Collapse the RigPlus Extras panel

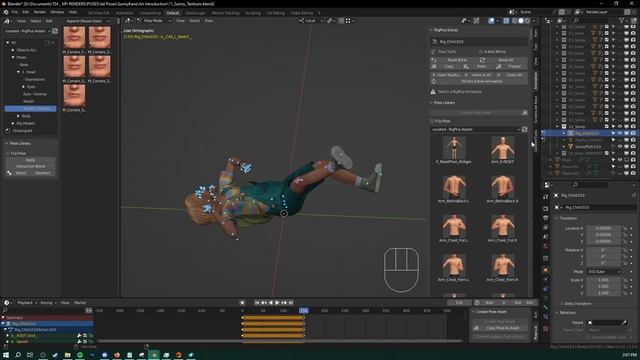tap(431, 30)
